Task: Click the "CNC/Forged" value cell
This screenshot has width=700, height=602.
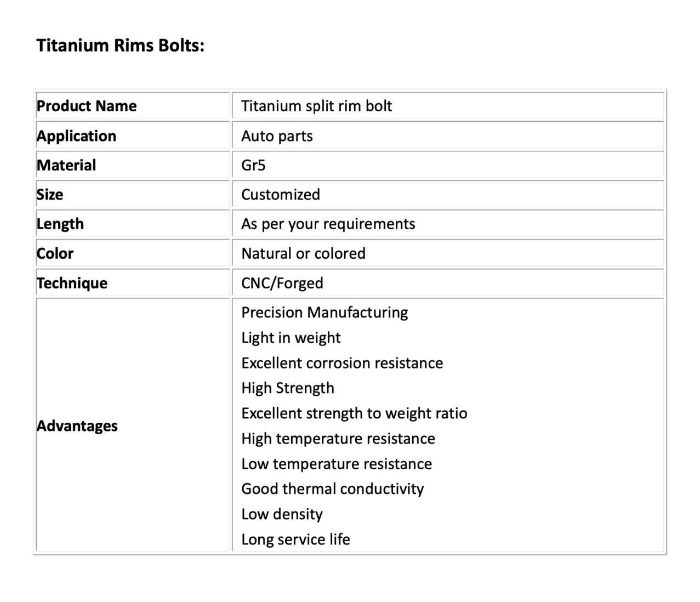Action: [282, 283]
